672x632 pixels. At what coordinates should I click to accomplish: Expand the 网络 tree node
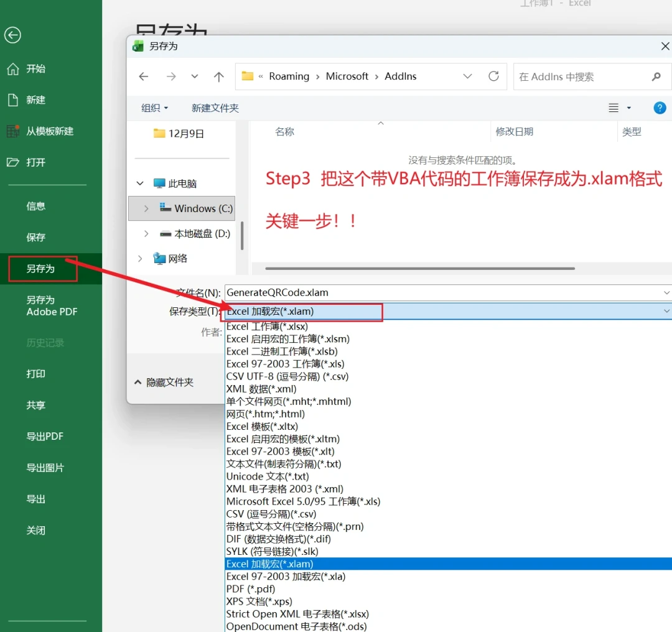[140, 258]
